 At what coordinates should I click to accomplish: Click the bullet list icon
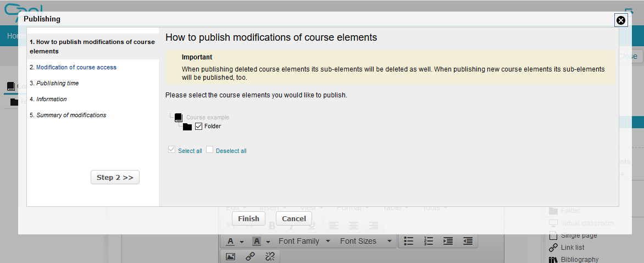coord(408,241)
